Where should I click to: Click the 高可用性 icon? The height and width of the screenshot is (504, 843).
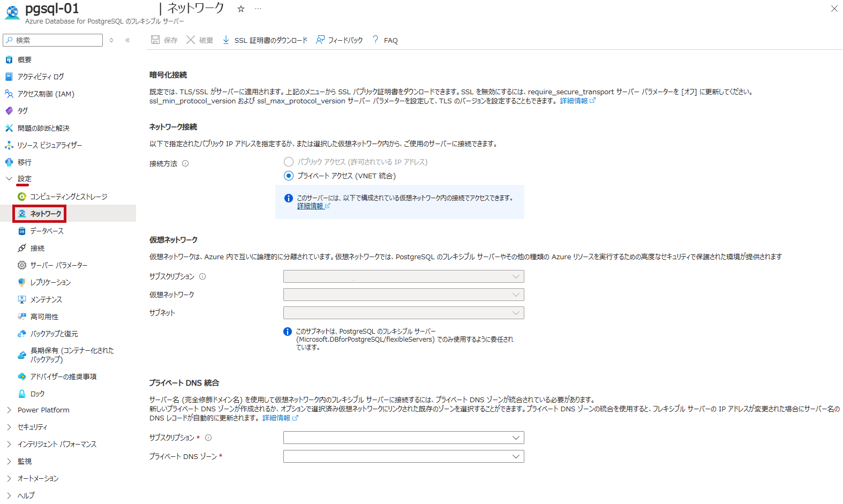(x=22, y=317)
